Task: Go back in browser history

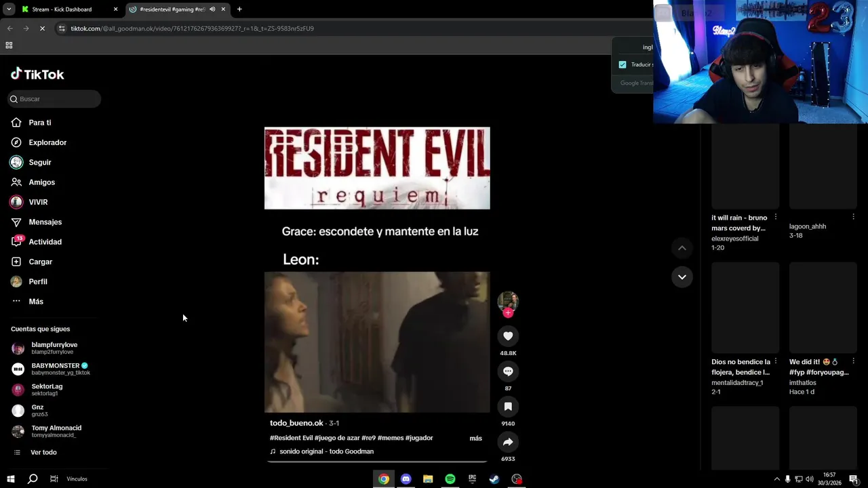Action: [9, 28]
